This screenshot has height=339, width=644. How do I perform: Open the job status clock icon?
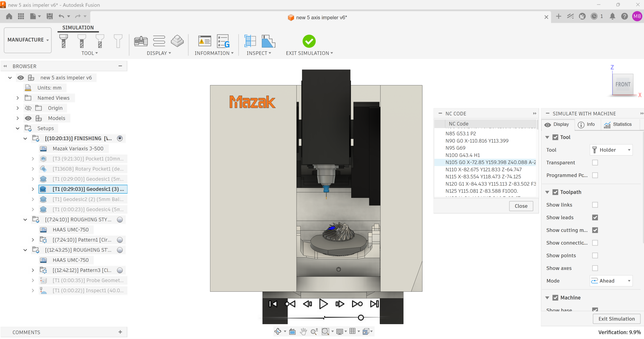594,16
